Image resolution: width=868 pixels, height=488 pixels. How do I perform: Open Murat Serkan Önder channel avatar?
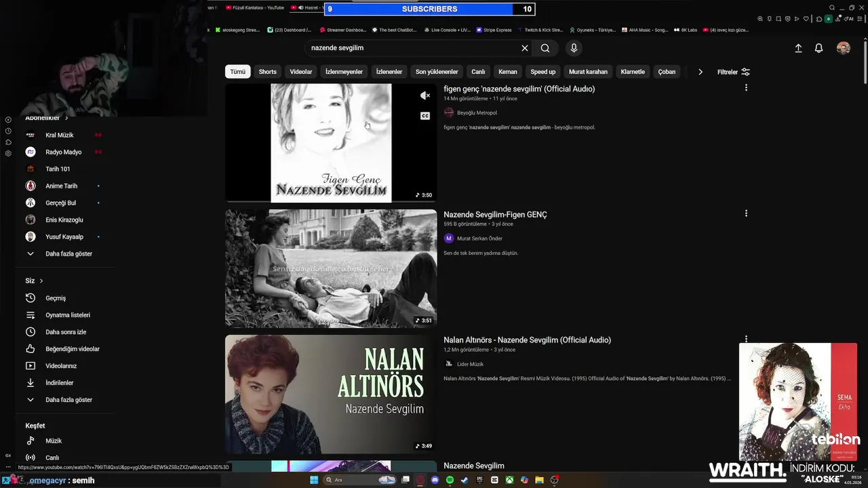pyautogui.click(x=448, y=238)
